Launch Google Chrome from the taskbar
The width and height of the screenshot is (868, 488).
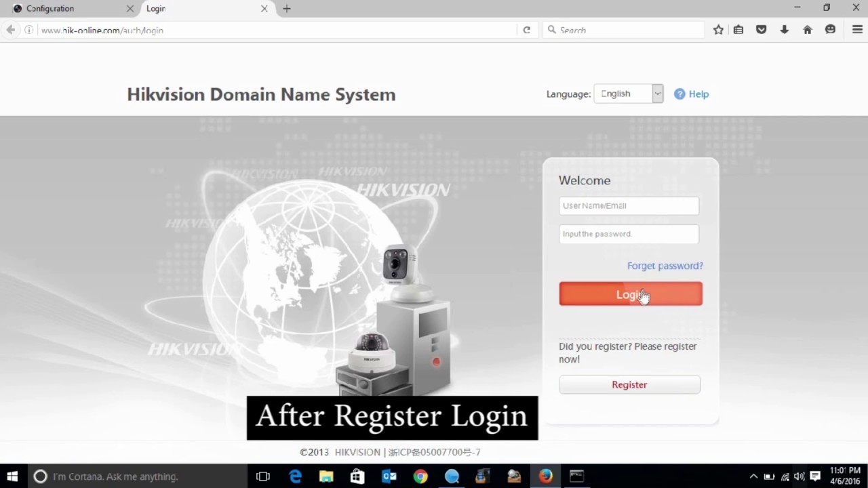tap(420, 476)
